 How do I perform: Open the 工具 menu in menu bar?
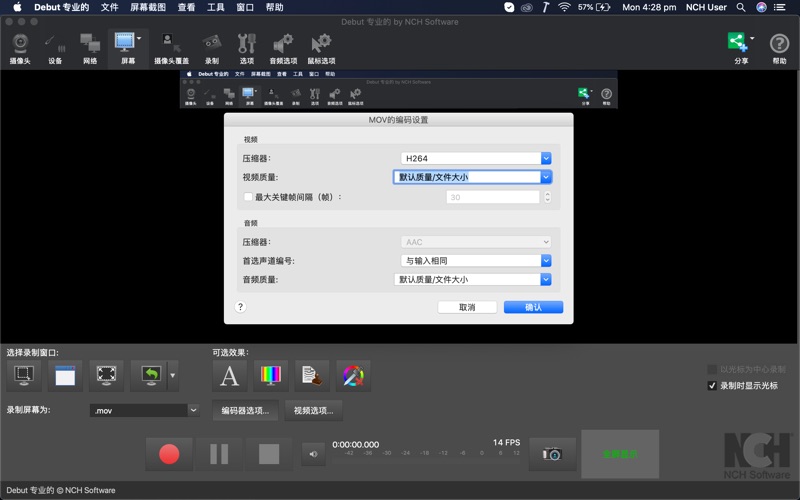[x=215, y=7]
